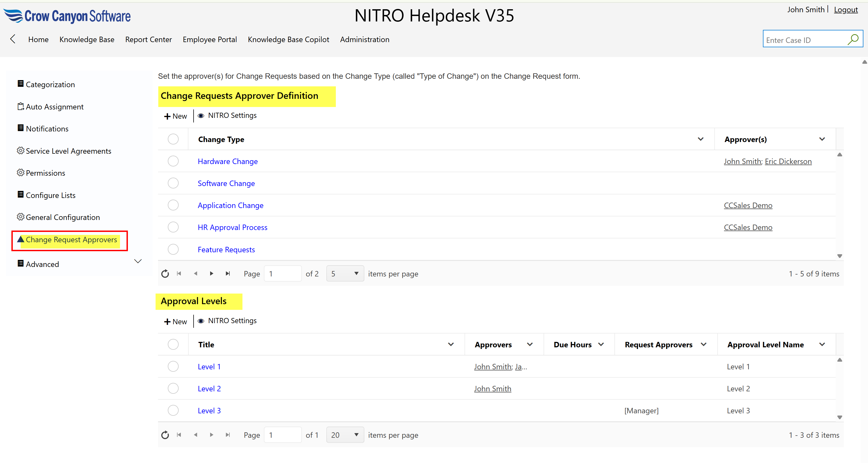The image size is (868, 463).
Task: Open the Approver(s) column header dropdown
Action: [822, 139]
